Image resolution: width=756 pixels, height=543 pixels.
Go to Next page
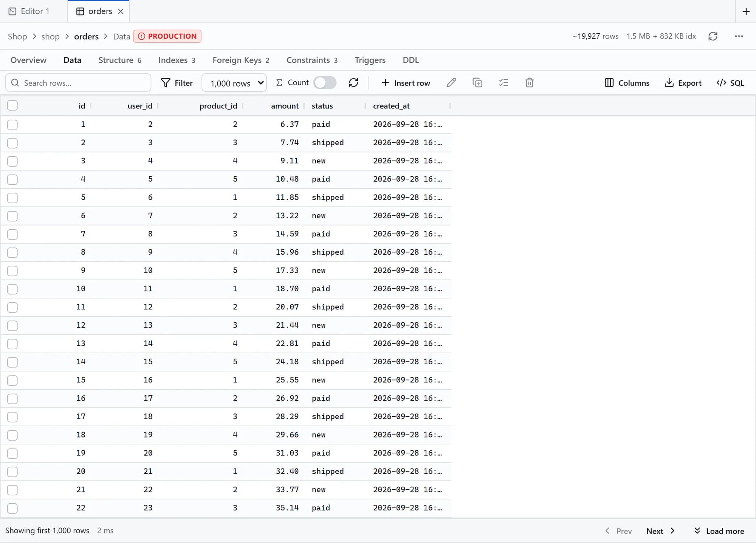(660, 531)
